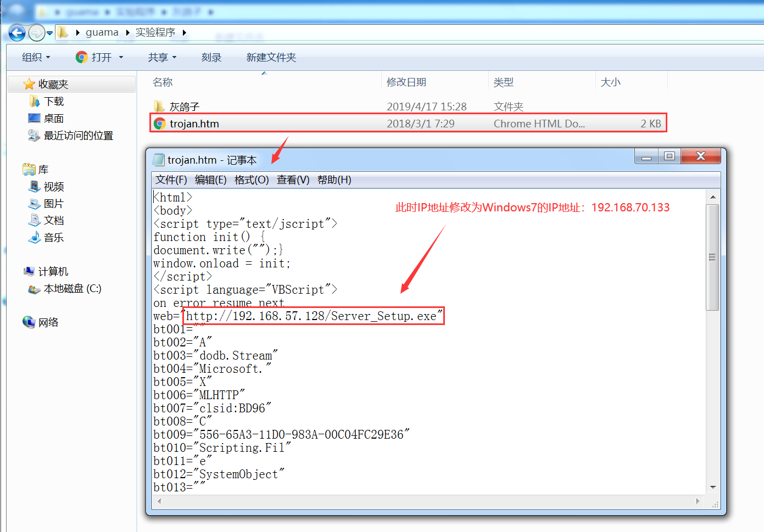Open 编辑(E) menu in Notepad

tap(210, 180)
